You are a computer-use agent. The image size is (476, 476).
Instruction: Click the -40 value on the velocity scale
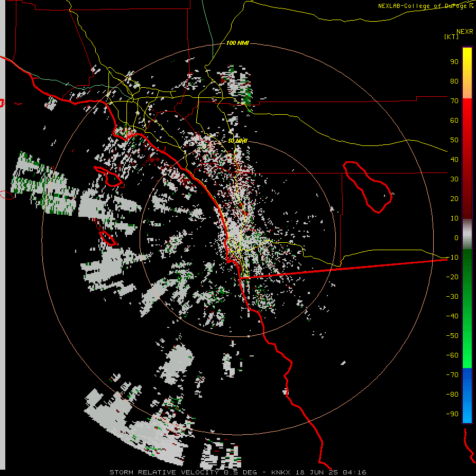pyautogui.click(x=452, y=316)
